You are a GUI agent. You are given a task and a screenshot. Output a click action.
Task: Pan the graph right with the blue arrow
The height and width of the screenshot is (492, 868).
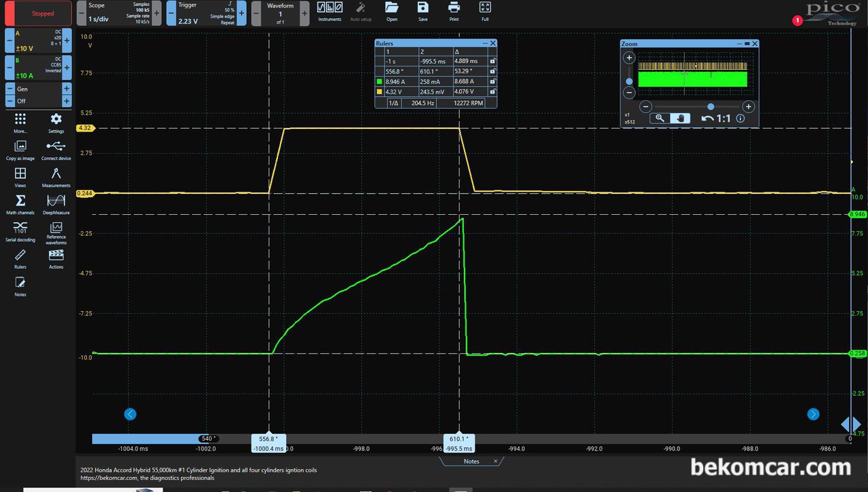tap(813, 414)
